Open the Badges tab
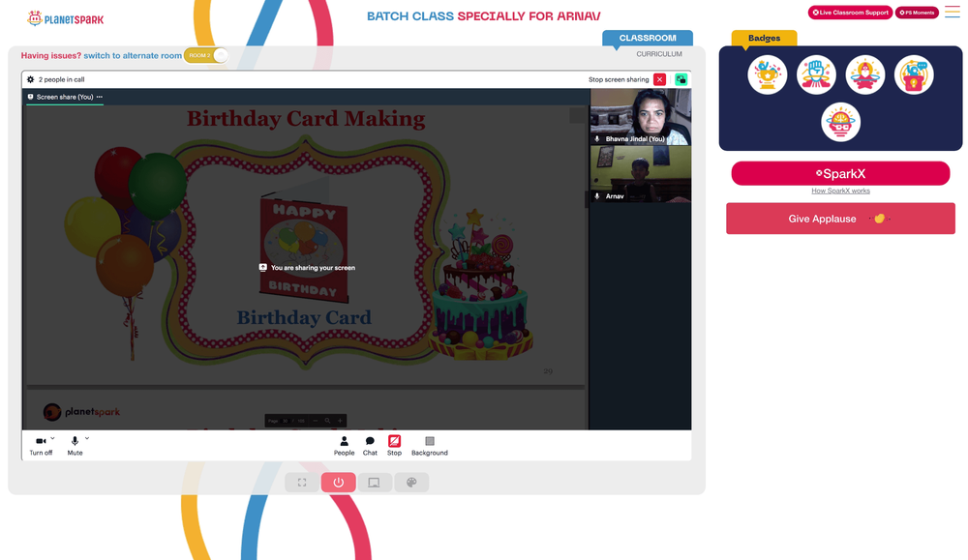This screenshot has width=968, height=560. (x=765, y=39)
